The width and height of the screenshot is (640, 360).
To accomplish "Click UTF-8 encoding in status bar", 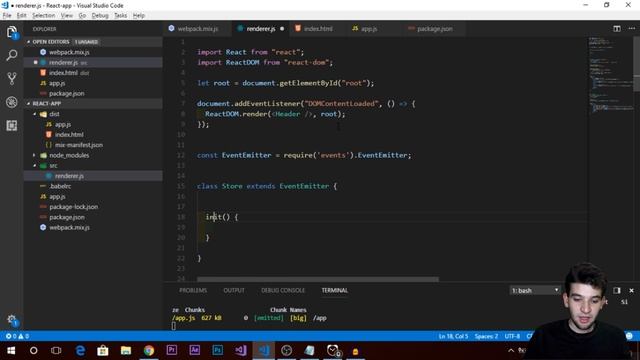I will [512, 336].
